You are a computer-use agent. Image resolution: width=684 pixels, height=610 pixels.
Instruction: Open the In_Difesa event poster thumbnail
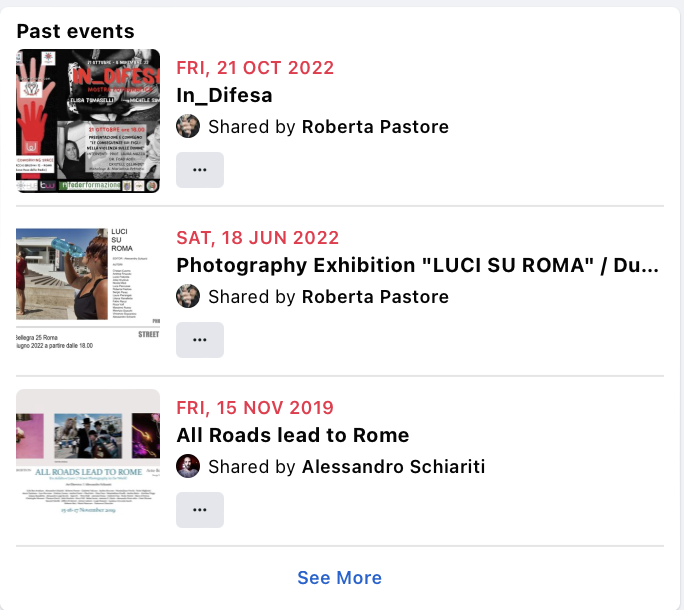[x=88, y=121]
